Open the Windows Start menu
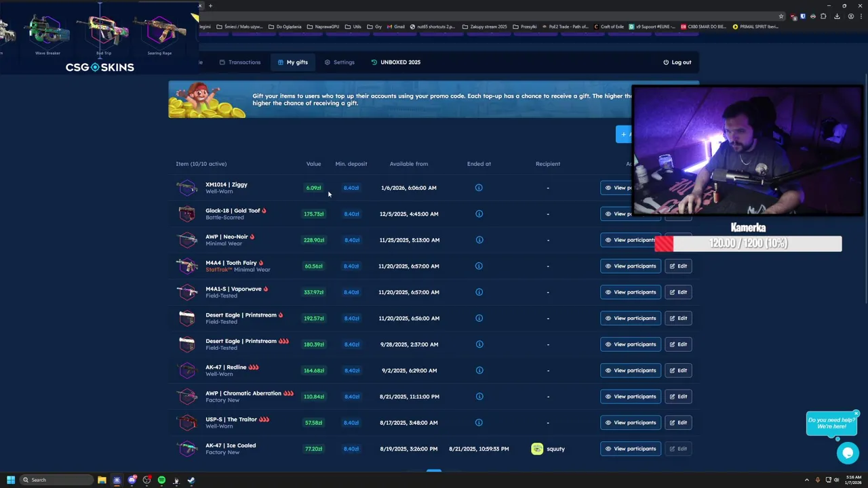868x488 pixels. [11, 480]
